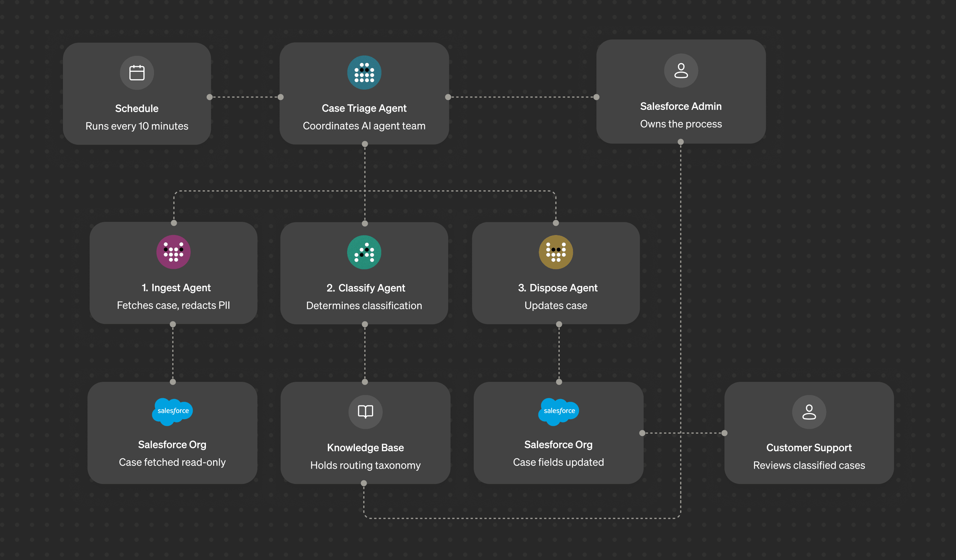Click connector dot right of "Case fields updated" card
Screen dimensions: 956x560
642,433
